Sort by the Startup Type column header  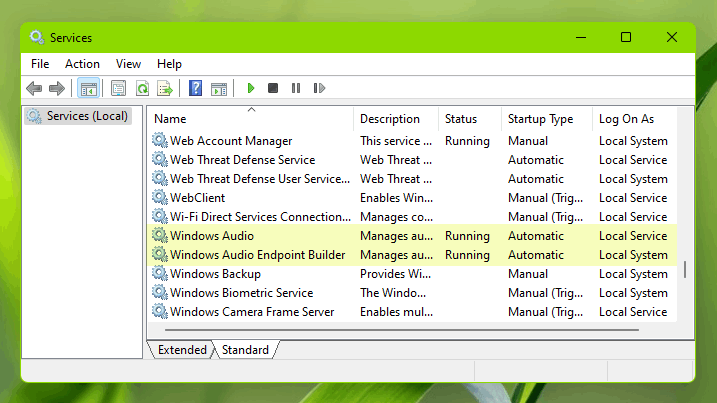coord(546,119)
